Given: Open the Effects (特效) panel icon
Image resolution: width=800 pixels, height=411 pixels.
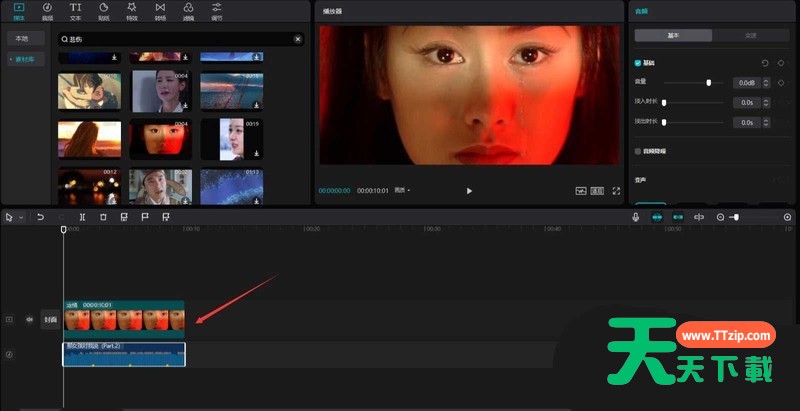Looking at the screenshot, I should (x=132, y=11).
